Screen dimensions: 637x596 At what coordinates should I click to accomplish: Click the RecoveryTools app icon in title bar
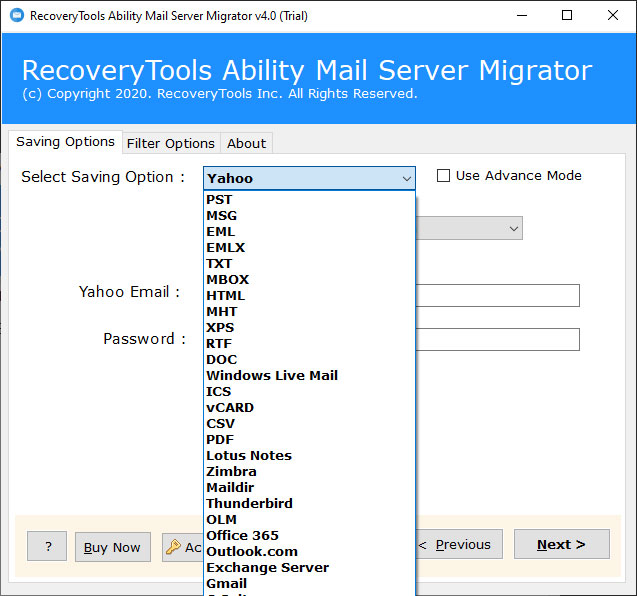[17, 15]
